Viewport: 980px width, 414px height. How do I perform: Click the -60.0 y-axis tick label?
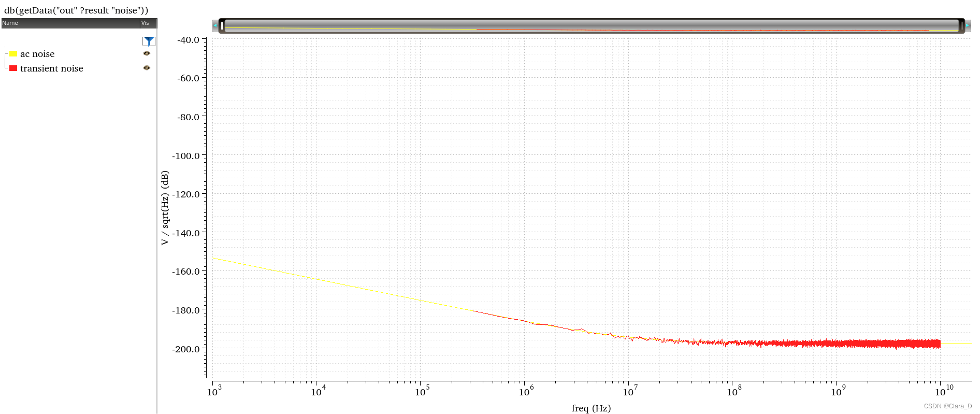(188, 78)
